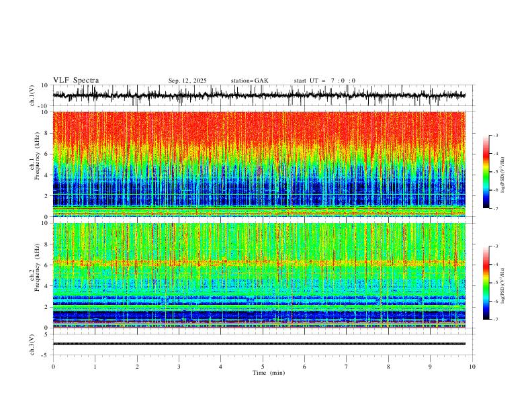Click the ch.1 waveform trace panel
Image resolution: width=532 pixels, height=411 pixels.
click(264, 95)
